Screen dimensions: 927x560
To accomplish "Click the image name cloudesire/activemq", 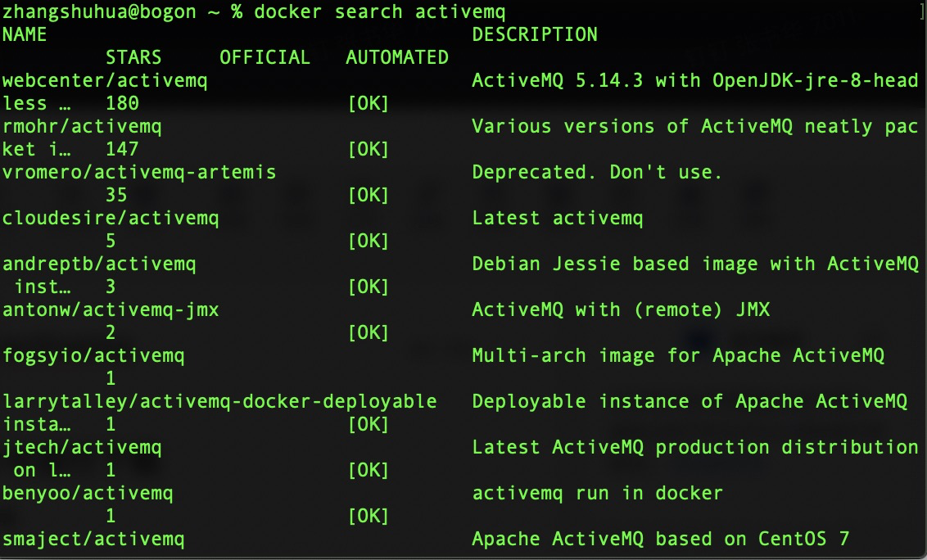I will 111,219.
